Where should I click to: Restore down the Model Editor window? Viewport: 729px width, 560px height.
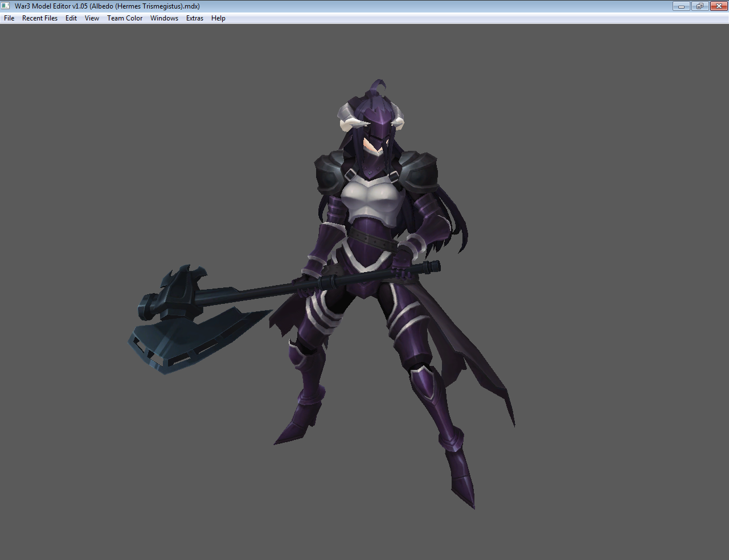coord(699,6)
